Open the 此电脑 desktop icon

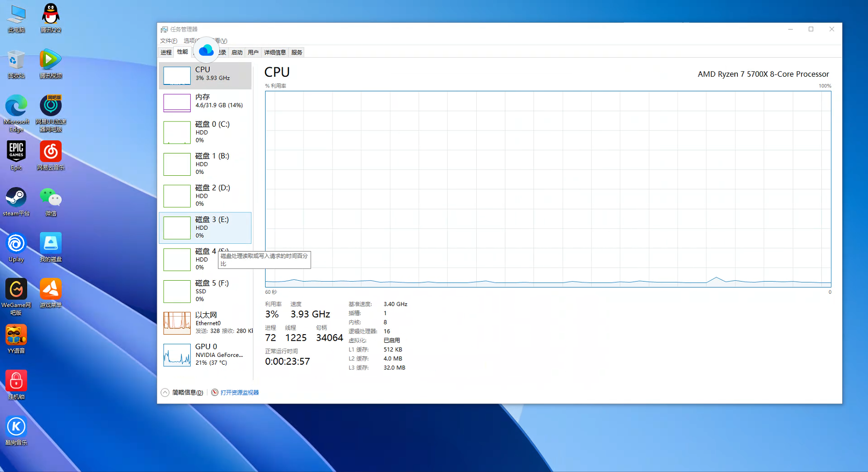[16, 18]
